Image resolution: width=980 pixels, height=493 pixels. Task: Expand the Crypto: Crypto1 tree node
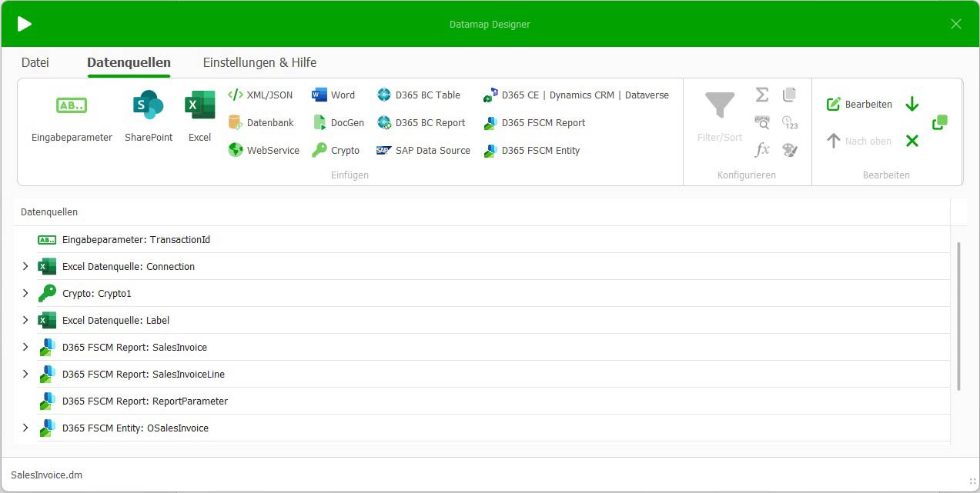point(25,294)
